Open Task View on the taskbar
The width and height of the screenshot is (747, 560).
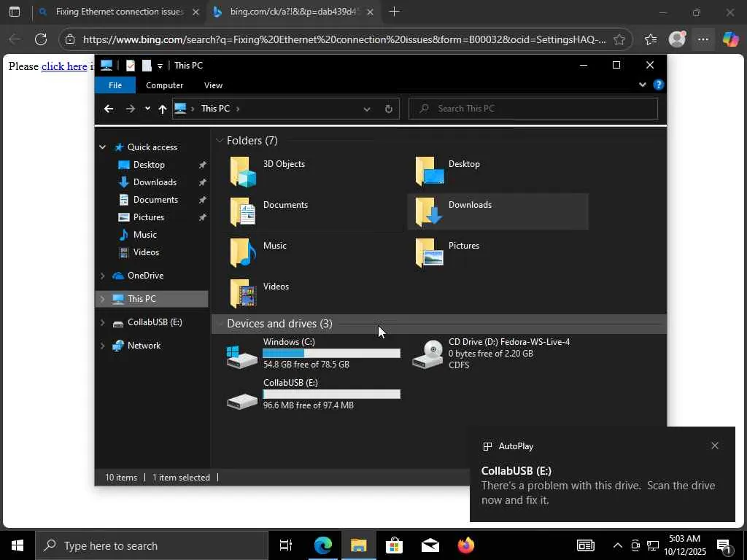click(x=286, y=545)
